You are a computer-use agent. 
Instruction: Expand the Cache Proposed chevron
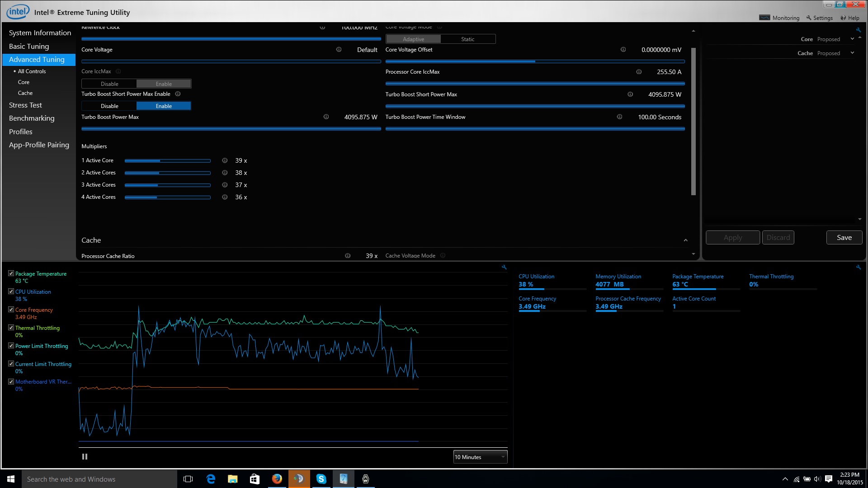[x=853, y=53]
